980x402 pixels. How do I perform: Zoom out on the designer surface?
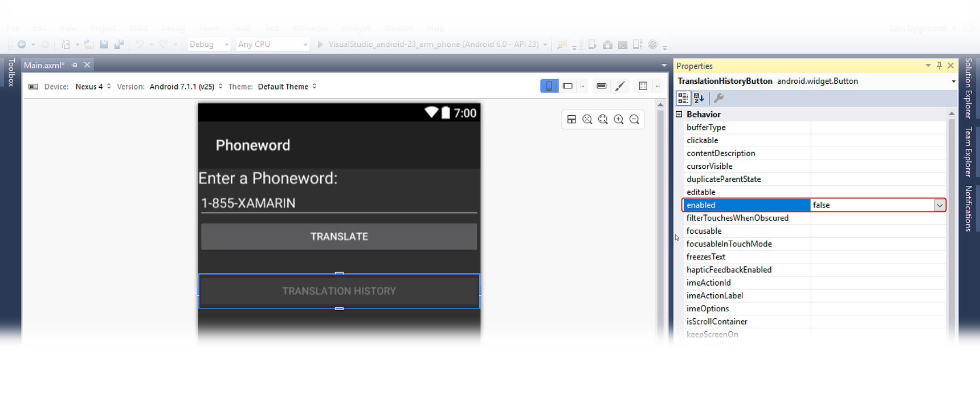634,119
